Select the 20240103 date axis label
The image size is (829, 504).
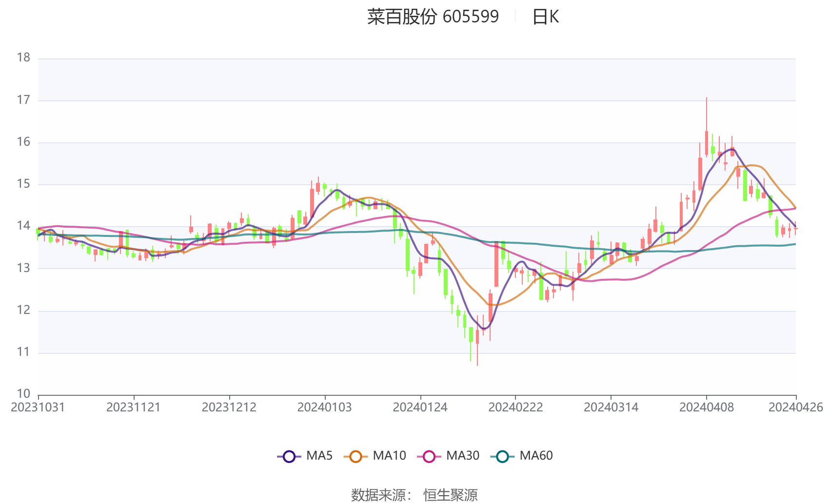(x=324, y=407)
